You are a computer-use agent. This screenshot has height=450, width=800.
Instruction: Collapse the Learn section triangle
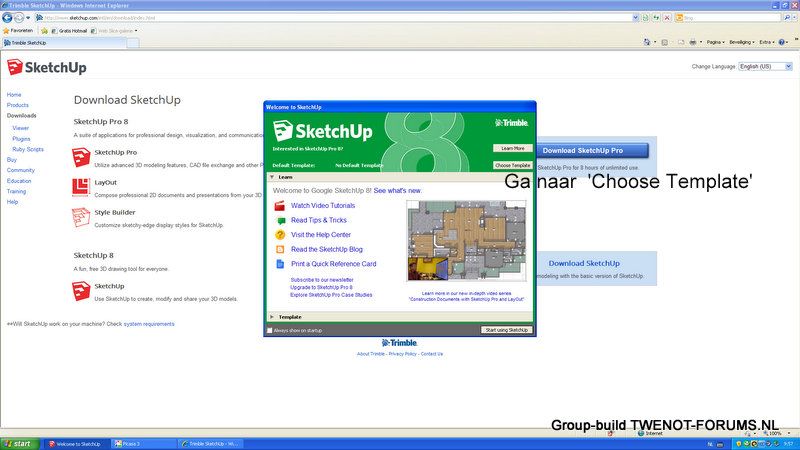[271, 177]
